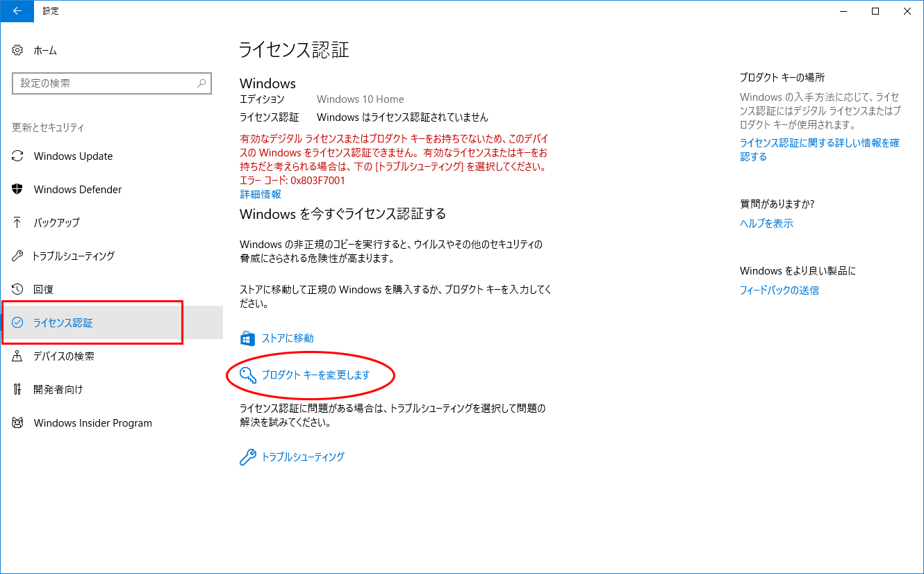Click Windows 10 Home edition text
This screenshot has height=574, width=924.
tap(360, 99)
